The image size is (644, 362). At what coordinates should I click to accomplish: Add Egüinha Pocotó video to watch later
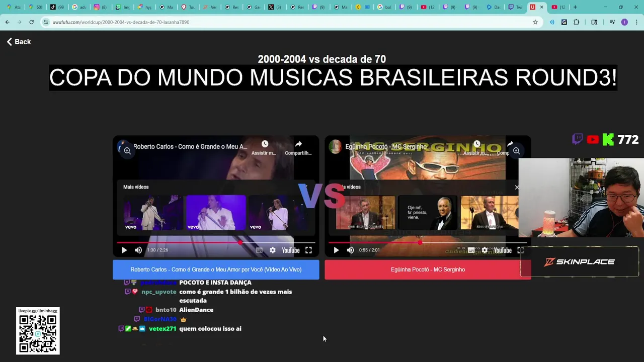click(476, 147)
